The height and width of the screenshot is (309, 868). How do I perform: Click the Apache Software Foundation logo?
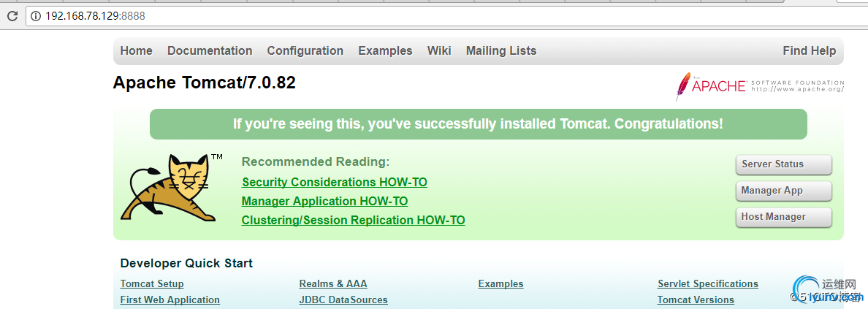point(760,86)
